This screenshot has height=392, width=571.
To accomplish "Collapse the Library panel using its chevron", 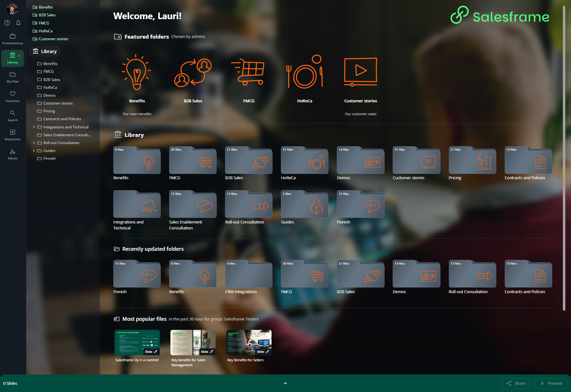I will (19, 56).
